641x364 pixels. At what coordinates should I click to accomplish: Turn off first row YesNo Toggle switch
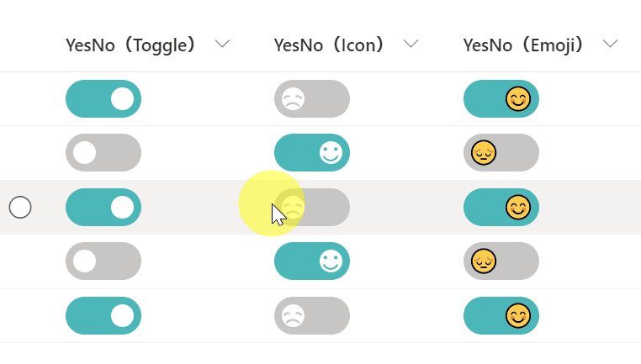[x=103, y=99]
